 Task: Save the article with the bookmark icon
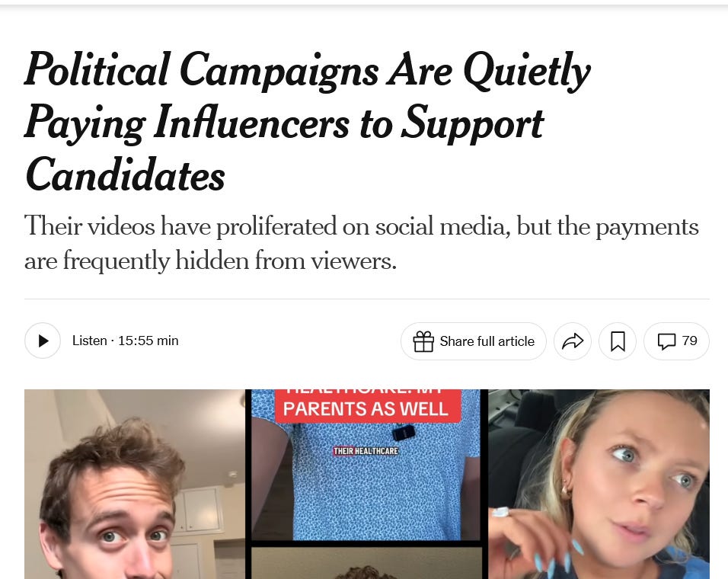pyautogui.click(x=618, y=341)
